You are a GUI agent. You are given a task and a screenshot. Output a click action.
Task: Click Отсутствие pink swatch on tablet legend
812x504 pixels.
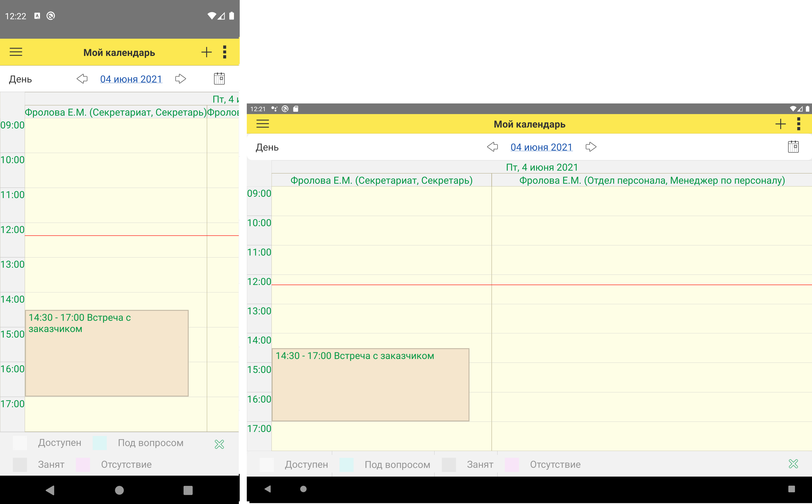click(x=511, y=465)
